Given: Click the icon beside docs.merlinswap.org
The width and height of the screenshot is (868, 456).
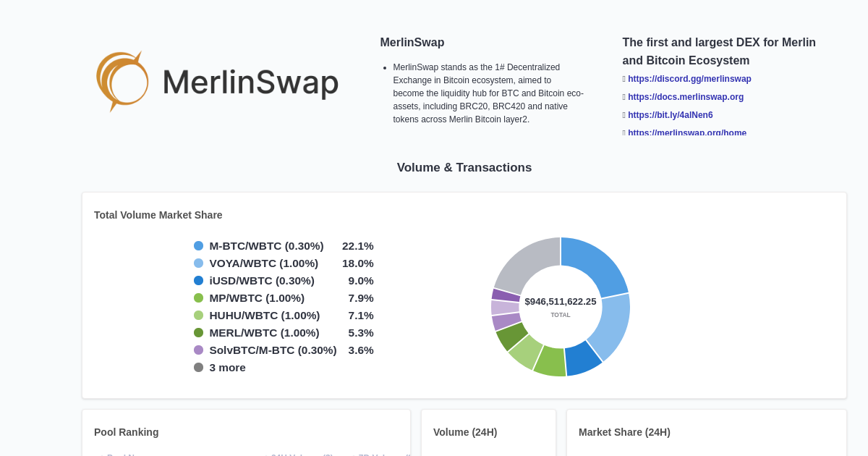Looking at the screenshot, I should 624,96.
